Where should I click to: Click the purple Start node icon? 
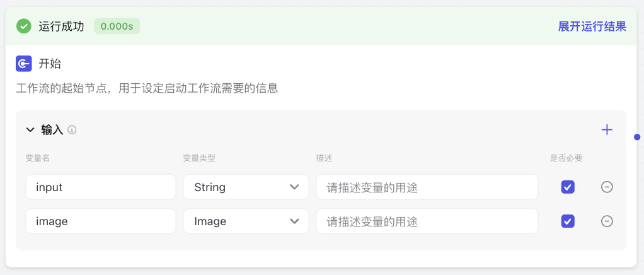tap(24, 64)
